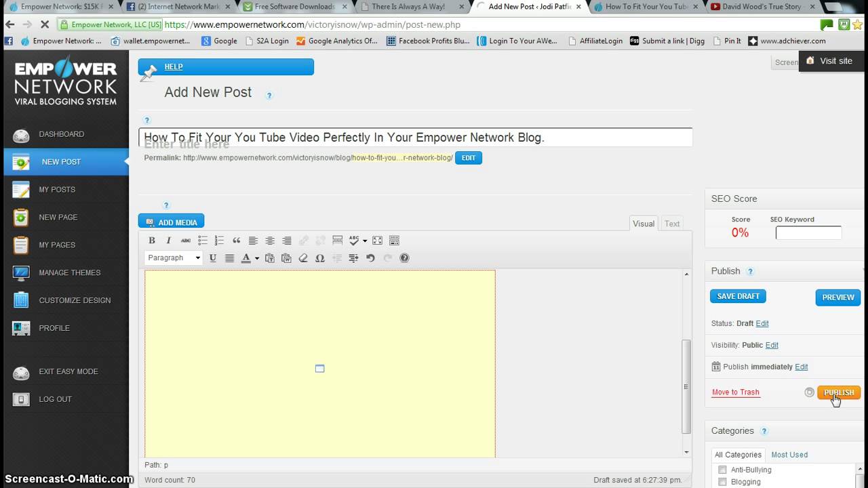
Task: Insert a custom special character (omega)
Action: [320, 258]
